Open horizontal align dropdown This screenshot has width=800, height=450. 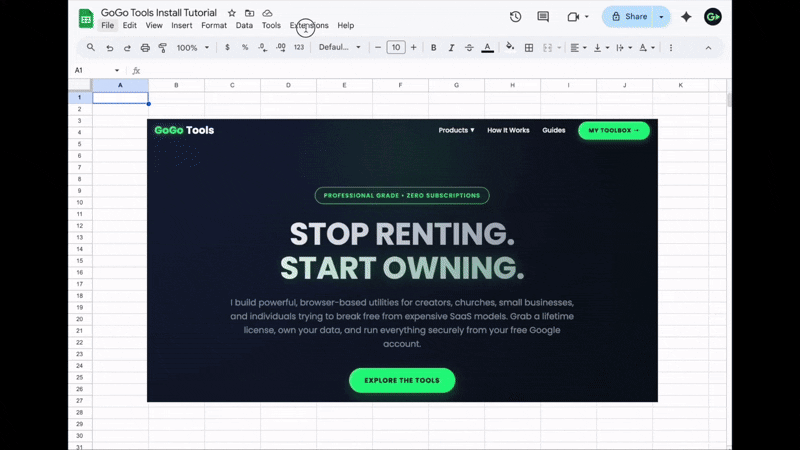pos(578,47)
